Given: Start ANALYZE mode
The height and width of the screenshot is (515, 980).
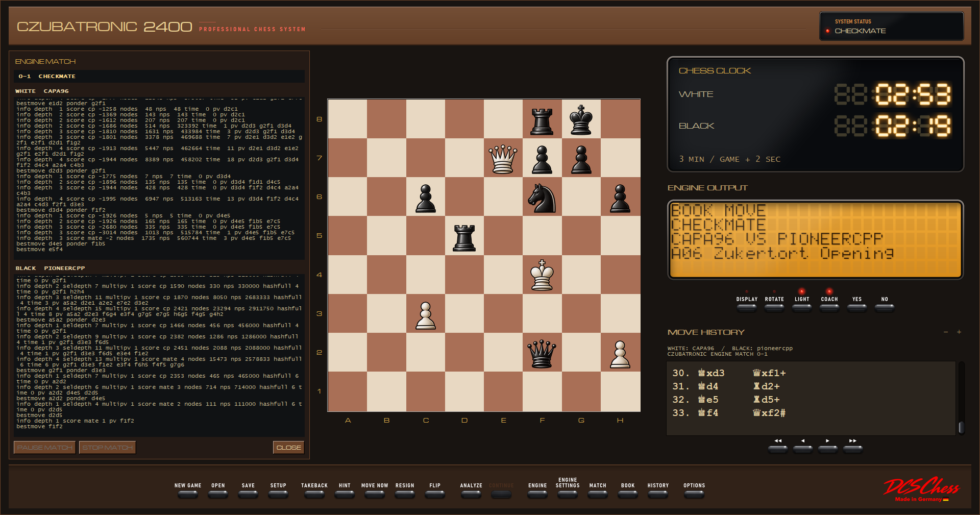Looking at the screenshot, I should pyautogui.click(x=471, y=494).
